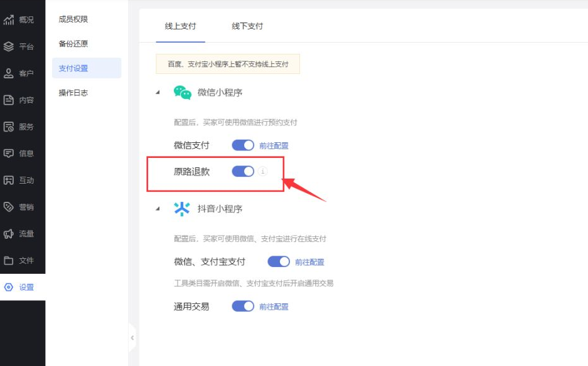Viewport: 588px width, 366px height.
Task: Collapse the 微信小程序 section triangle
Action: click(x=158, y=92)
